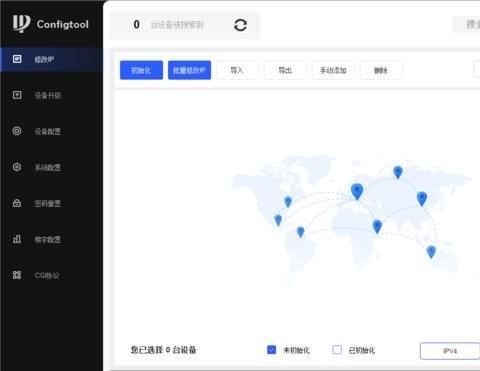The height and width of the screenshot is (371, 480).
Task: Open the IPV4 selector
Action: (450, 351)
